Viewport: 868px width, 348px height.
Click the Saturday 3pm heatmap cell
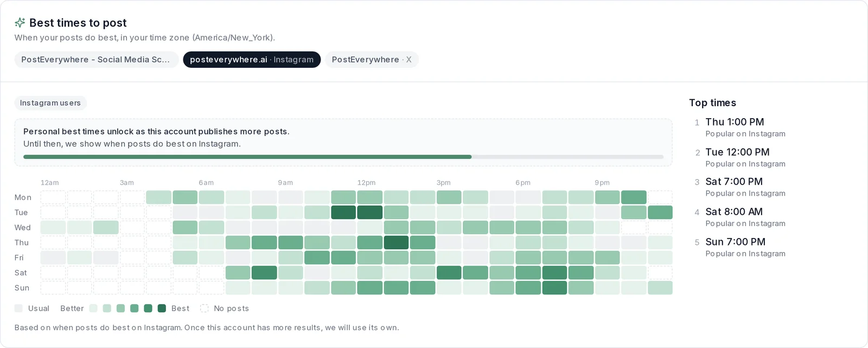point(449,273)
